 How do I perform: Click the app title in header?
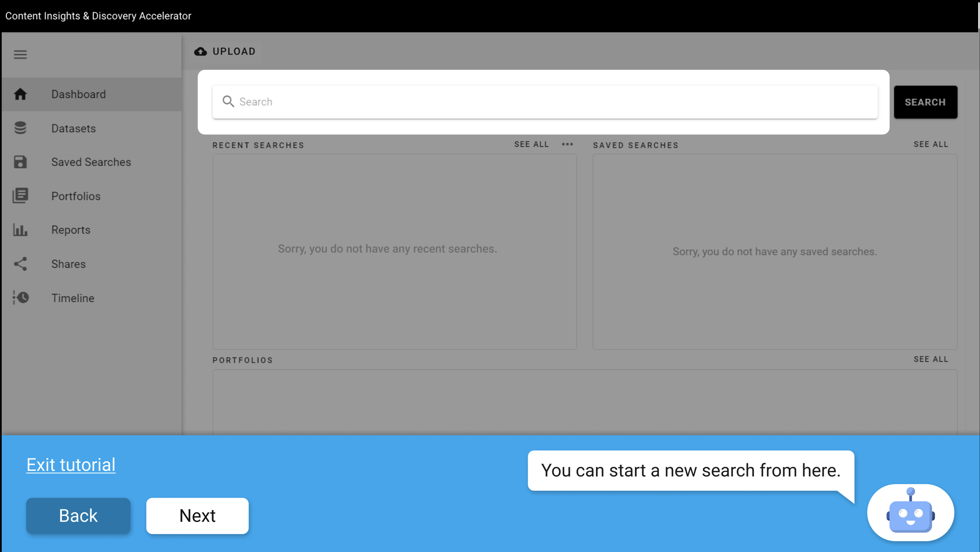point(98,16)
